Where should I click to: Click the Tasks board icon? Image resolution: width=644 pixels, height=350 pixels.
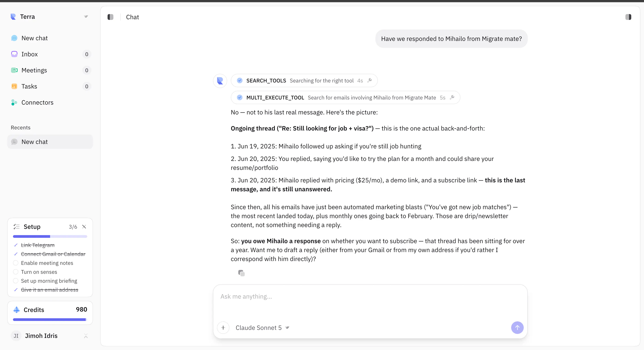click(x=14, y=86)
